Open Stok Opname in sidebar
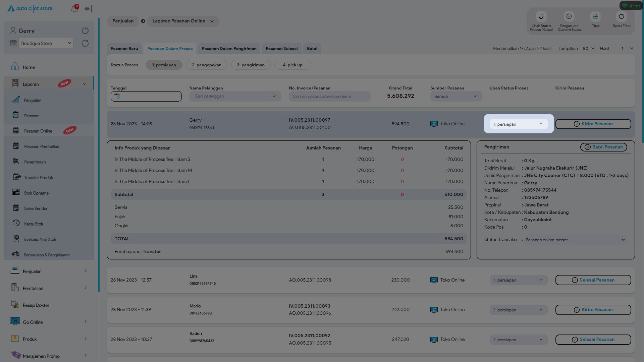 [x=36, y=193]
